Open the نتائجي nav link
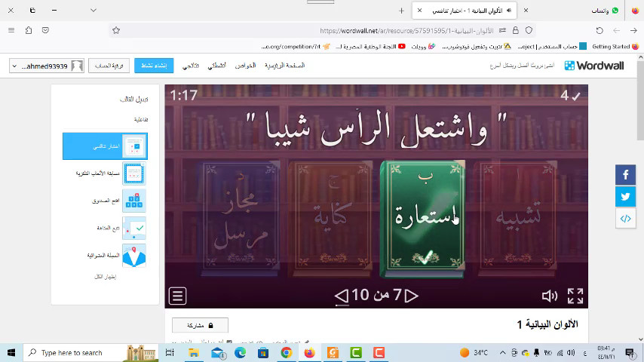Viewport: 644px width, 362px height. [x=191, y=66]
